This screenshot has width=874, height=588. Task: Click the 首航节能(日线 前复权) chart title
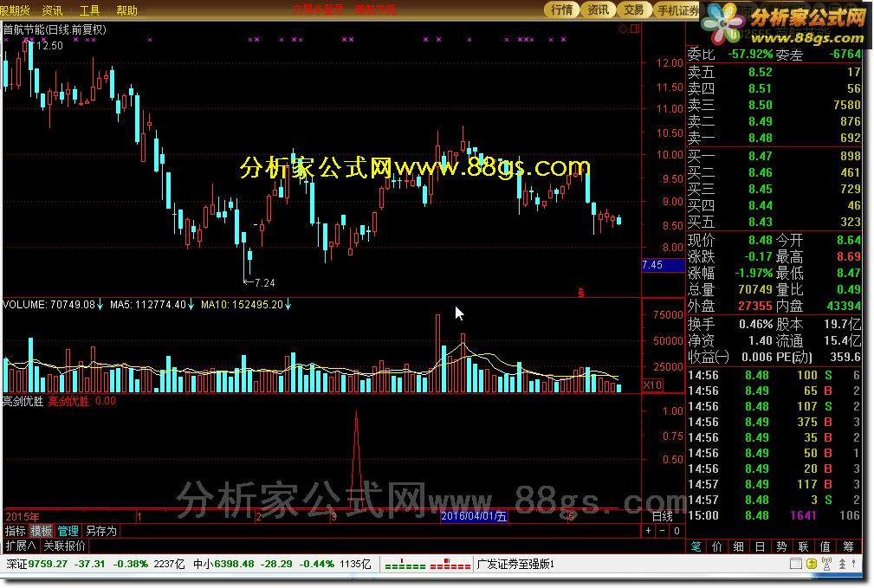(x=55, y=29)
